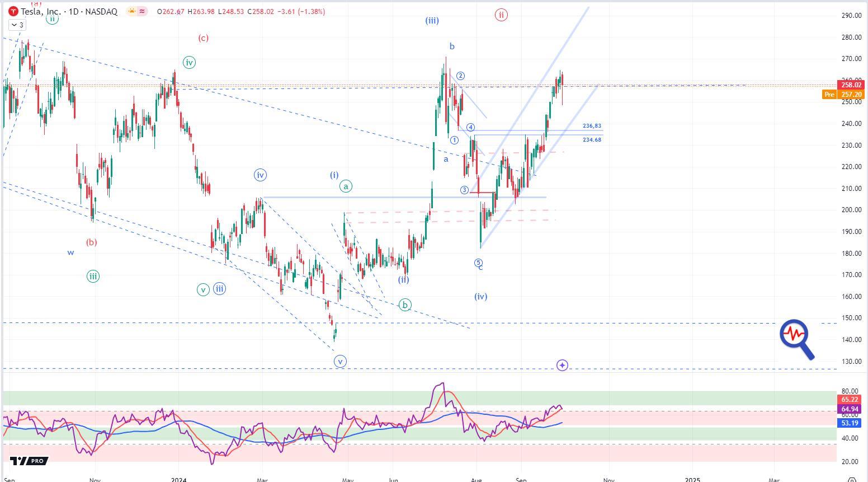Viewport: 868px width, 482px height.
Task: Select the red 258.02 last price label
Action: coord(851,85)
